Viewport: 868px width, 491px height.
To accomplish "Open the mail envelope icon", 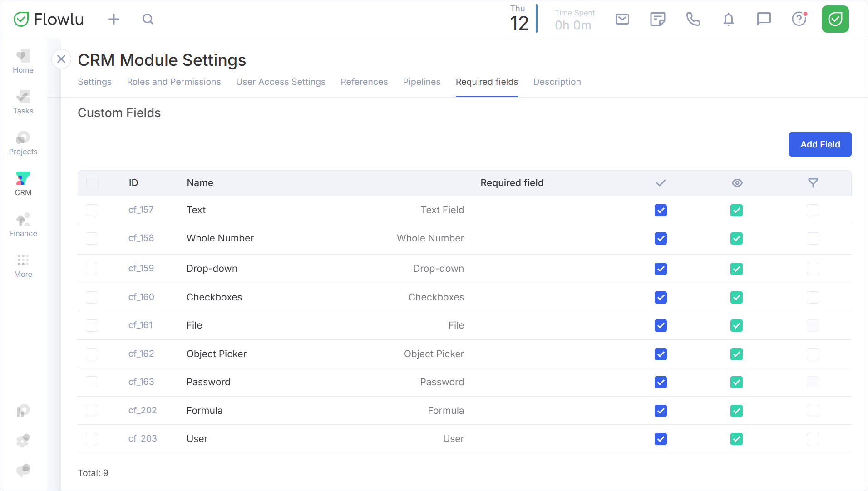I will pyautogui.click(x=622, y=19).
